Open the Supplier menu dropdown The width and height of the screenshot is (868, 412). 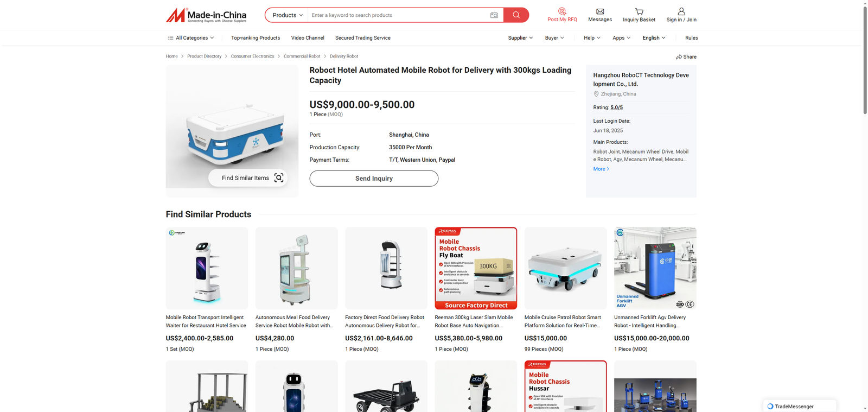point(520,38)
